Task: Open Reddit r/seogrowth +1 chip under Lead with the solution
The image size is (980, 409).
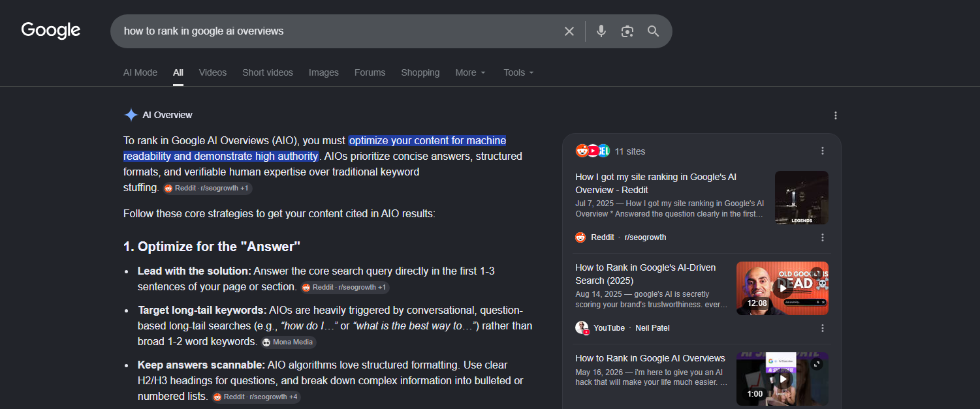Action: (345, 287)
